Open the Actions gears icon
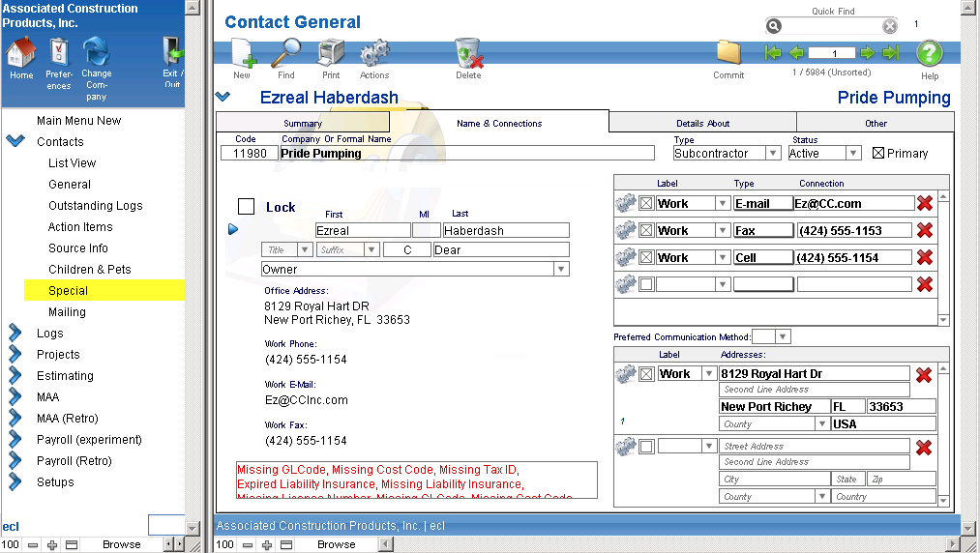The height and width of the screenshot is (553, 980). click(x=374, y=54)
